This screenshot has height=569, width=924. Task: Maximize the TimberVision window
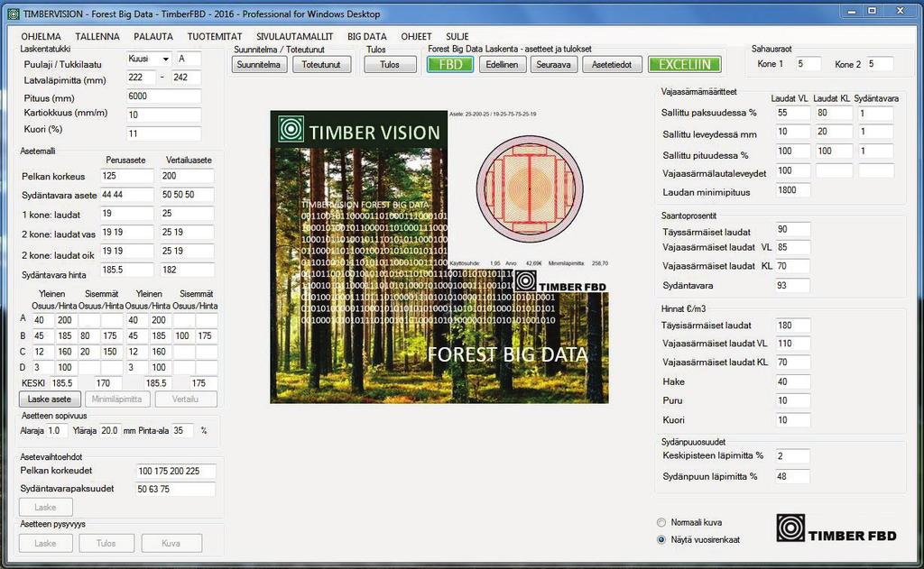(873, 11)
